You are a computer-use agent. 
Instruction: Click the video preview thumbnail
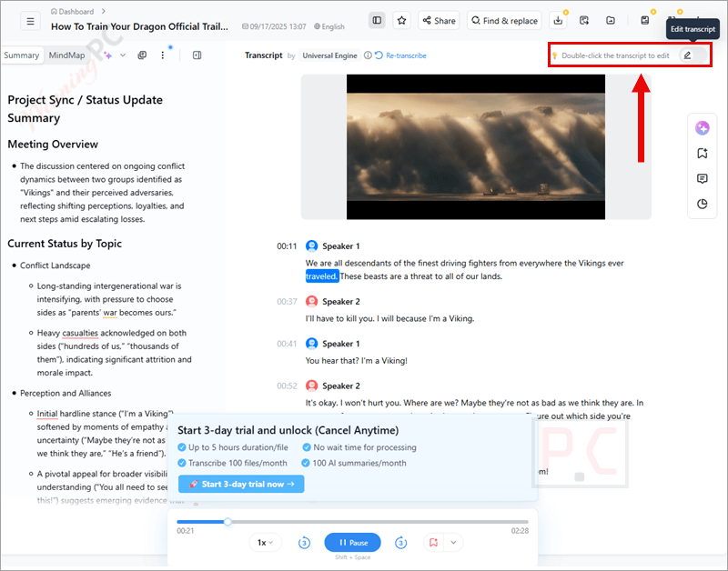[x=475, y=146]
